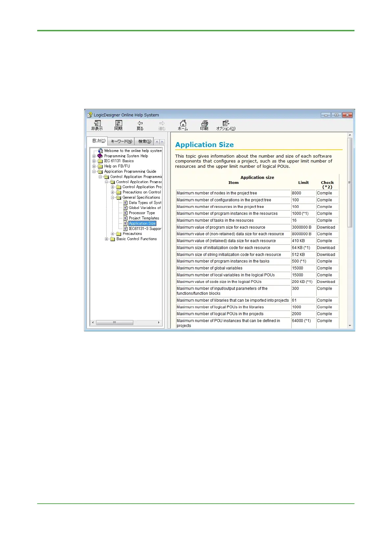Select the highlighted Application Size topic
The image size is (392, 554).
tap(142, 223)
